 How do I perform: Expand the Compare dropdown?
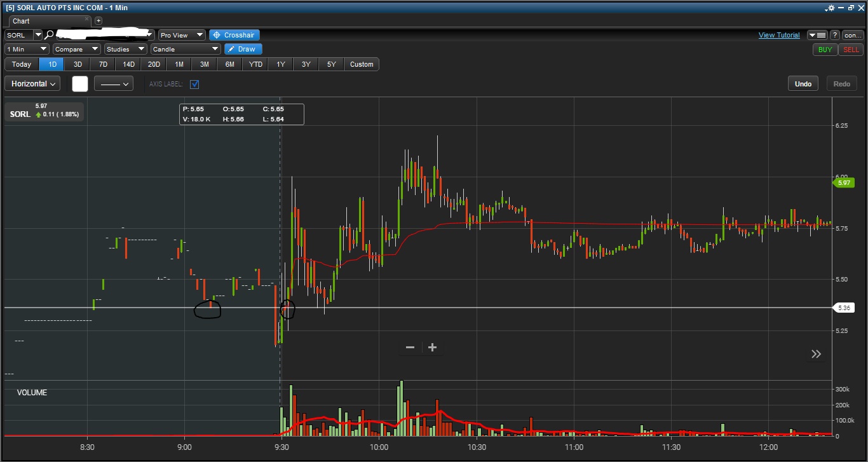point(77,49)
